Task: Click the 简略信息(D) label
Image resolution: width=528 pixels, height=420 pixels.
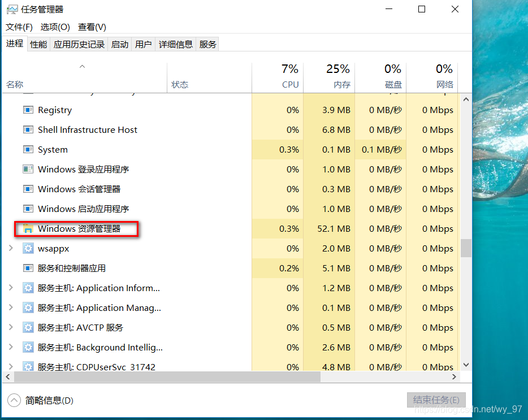Action: pos(49,400)
